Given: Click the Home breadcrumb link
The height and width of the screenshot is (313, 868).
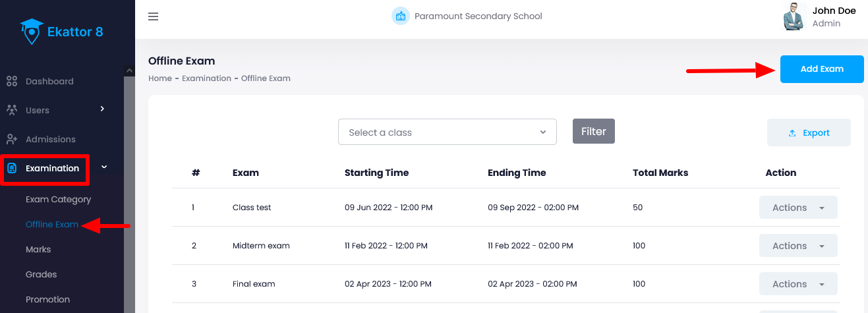Looking at the screenshot, I should click(x=159, y=78).
